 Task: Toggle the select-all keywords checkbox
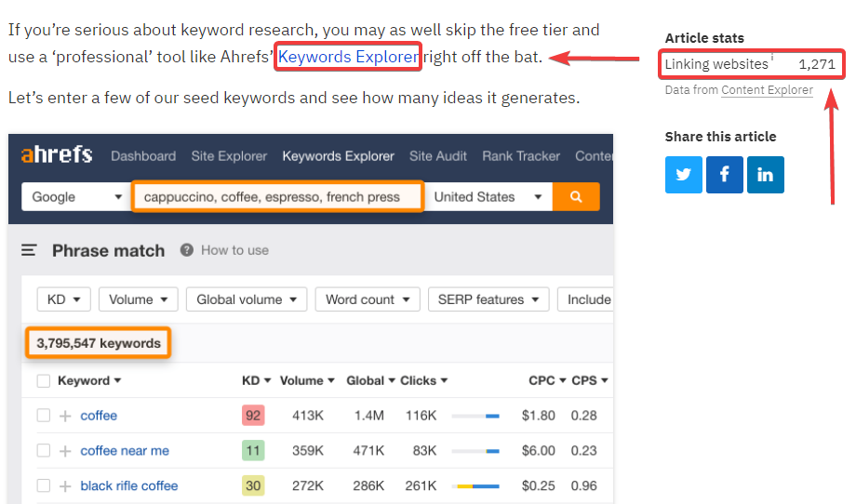44,380
